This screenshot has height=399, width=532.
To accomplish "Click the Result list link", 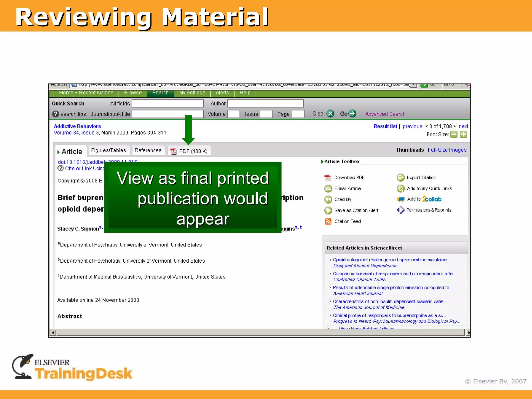I will click(385, 126).
